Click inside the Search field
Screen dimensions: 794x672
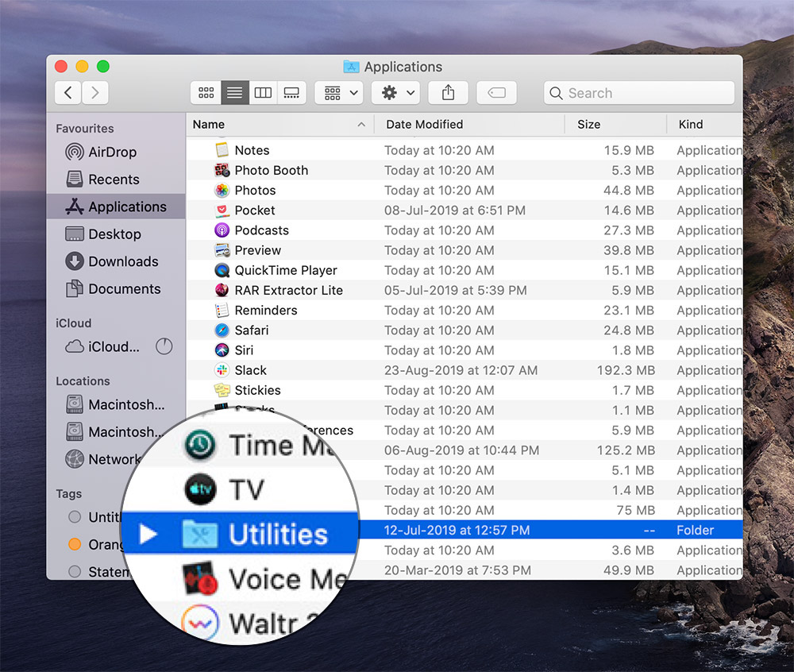tap(639, 93)
